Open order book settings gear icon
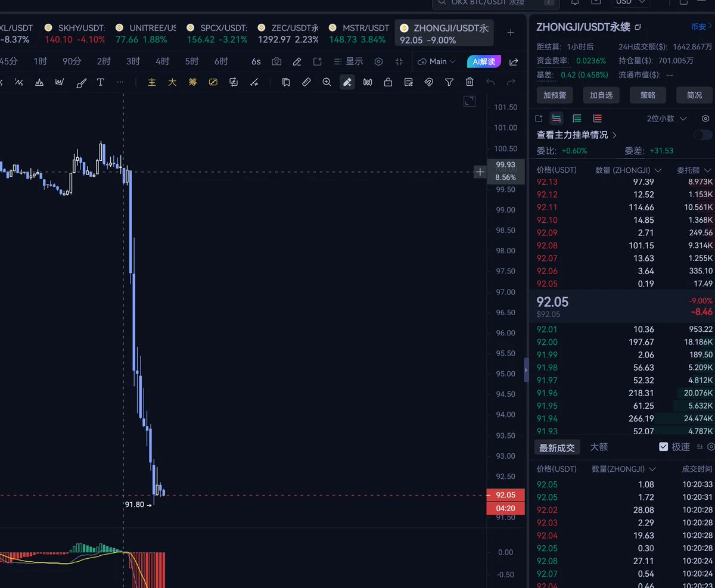715x588 pixels. (706, 119)
